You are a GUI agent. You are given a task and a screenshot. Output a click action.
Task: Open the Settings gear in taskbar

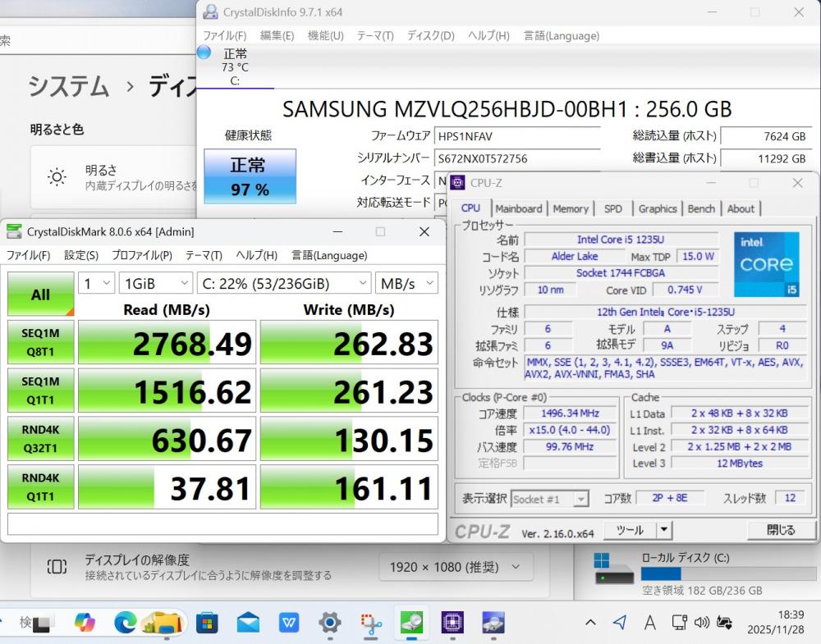[x=329, y=623]
